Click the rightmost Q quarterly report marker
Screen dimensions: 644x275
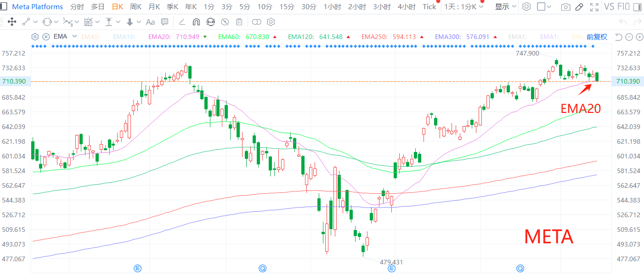point(520,268)
